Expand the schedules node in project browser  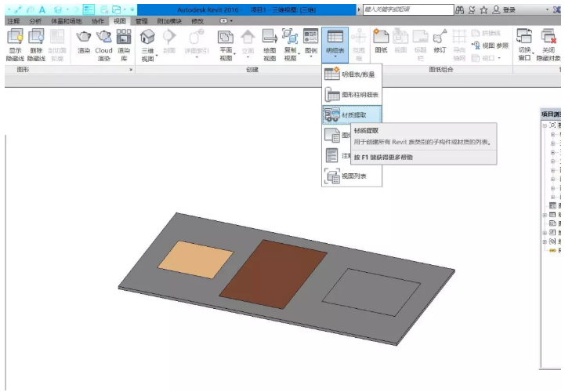tap(545, 215)
